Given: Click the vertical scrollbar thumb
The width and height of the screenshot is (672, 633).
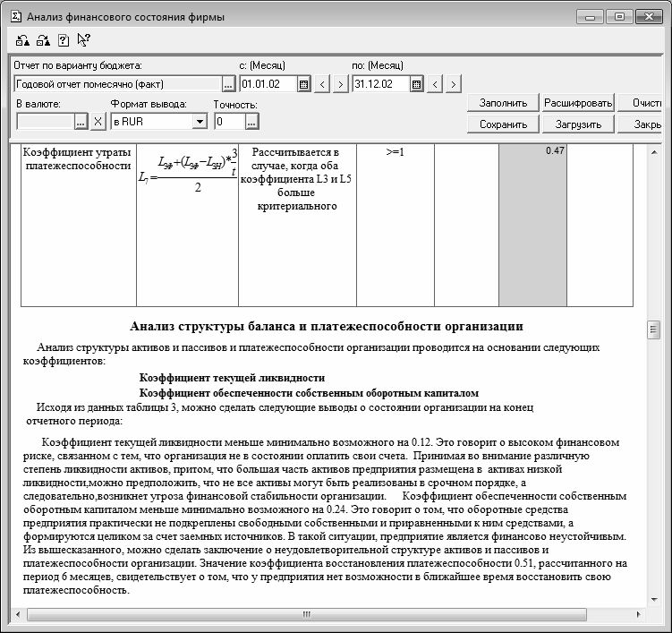Looking at the screenshot, I should (653, 329).
